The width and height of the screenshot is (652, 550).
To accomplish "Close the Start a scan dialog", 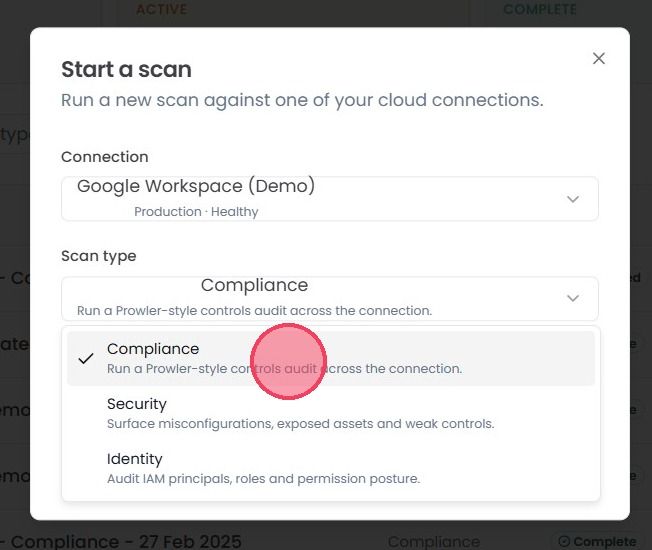I will pos(598,59).
